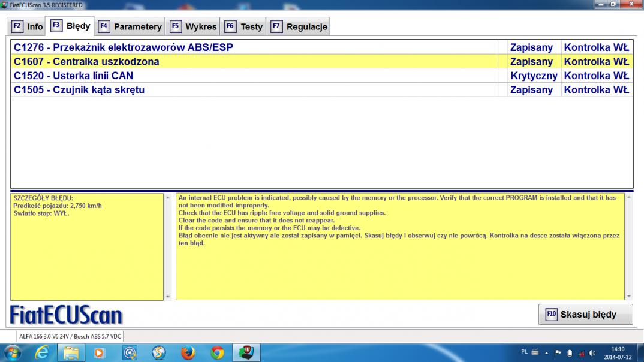Click the F6 key icon
The image size is (644, 362).
click(230, 26)
